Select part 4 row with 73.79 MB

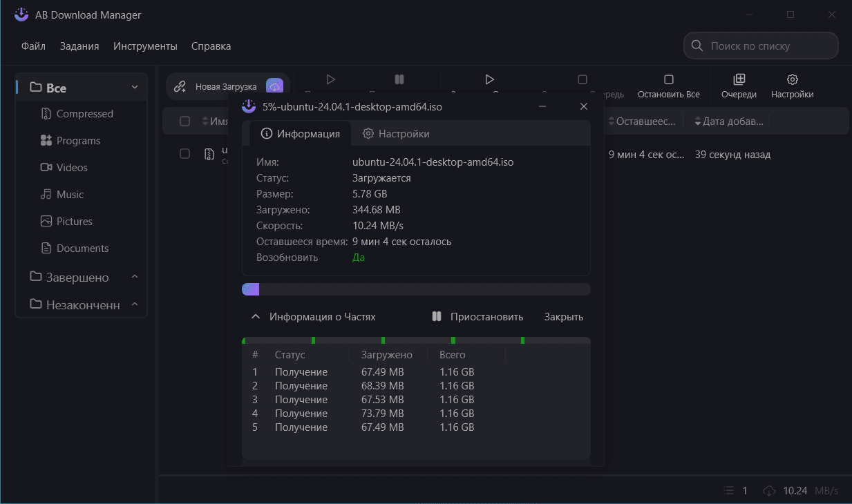pos(416,414)
